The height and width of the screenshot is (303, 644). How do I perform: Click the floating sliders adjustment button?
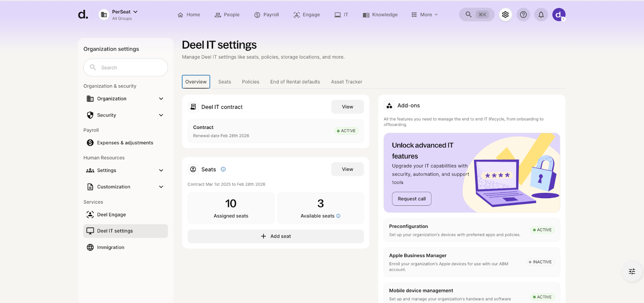(x=632, y=272)
